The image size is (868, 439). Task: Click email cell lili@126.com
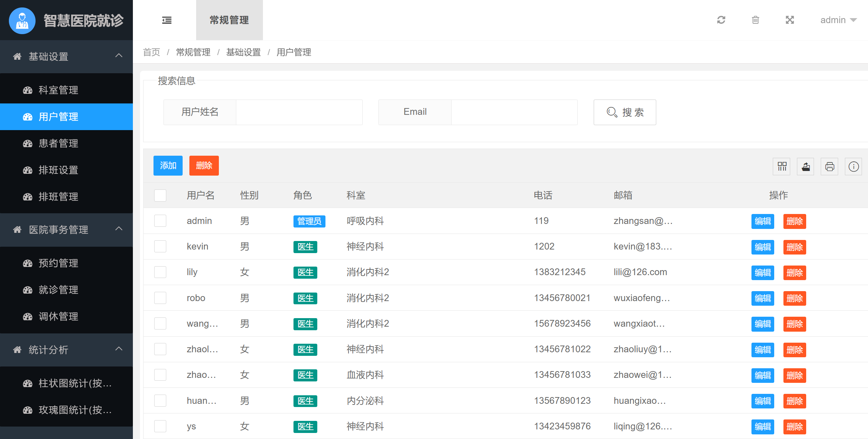(640, 272)
